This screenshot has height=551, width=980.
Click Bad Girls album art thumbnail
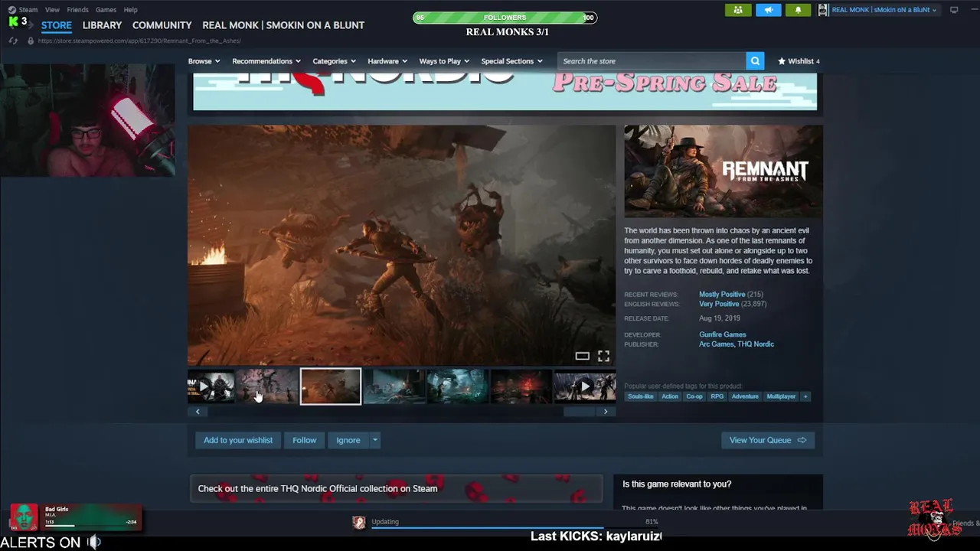(x=24, y=517)
